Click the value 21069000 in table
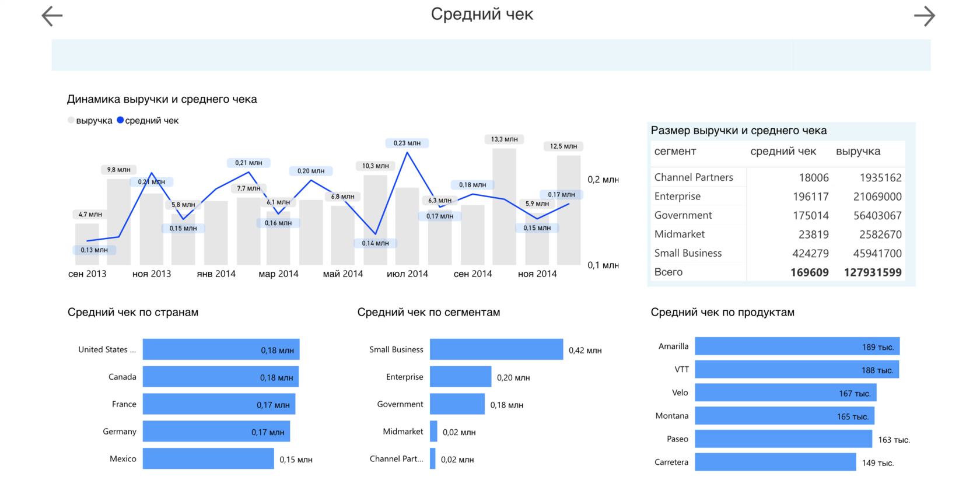980x501 pixels. 877,197
